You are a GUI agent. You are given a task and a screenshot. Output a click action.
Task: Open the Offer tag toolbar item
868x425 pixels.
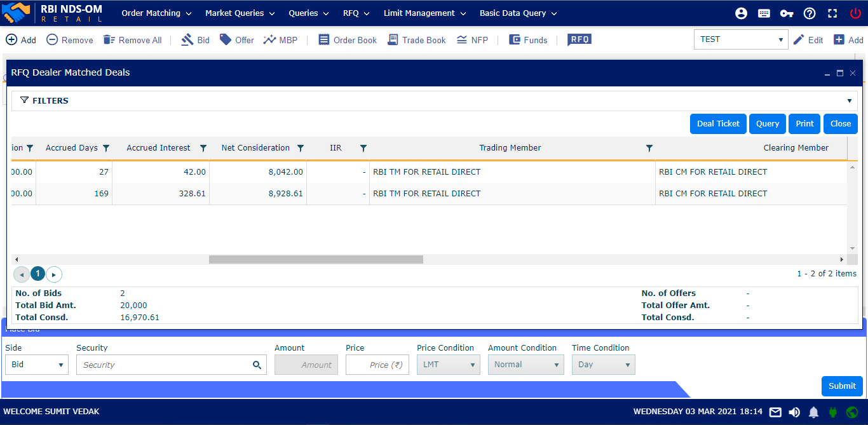tap(236, 40)
